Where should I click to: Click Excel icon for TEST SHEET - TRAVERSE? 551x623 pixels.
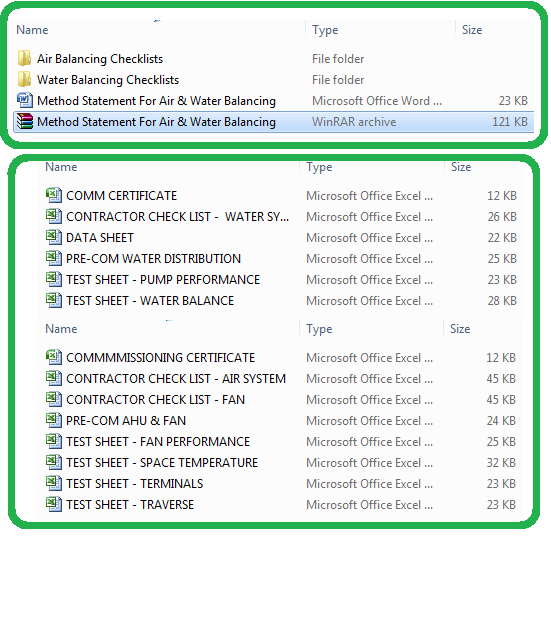(x=54, y=505)
